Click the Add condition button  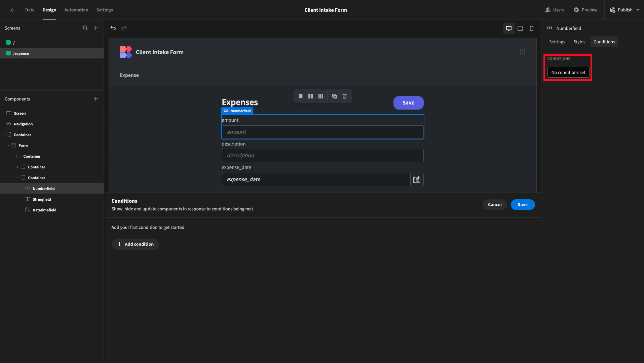pos(135,244)
